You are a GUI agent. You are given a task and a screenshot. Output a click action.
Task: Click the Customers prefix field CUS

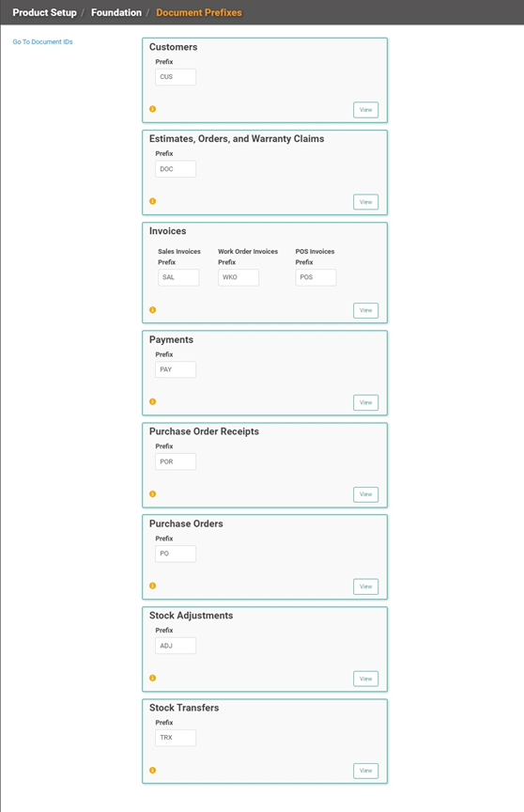tap(176, 77)
